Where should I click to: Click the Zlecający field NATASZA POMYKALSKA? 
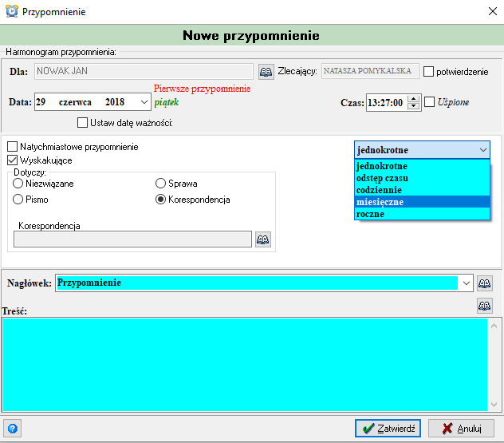(370, 71)
